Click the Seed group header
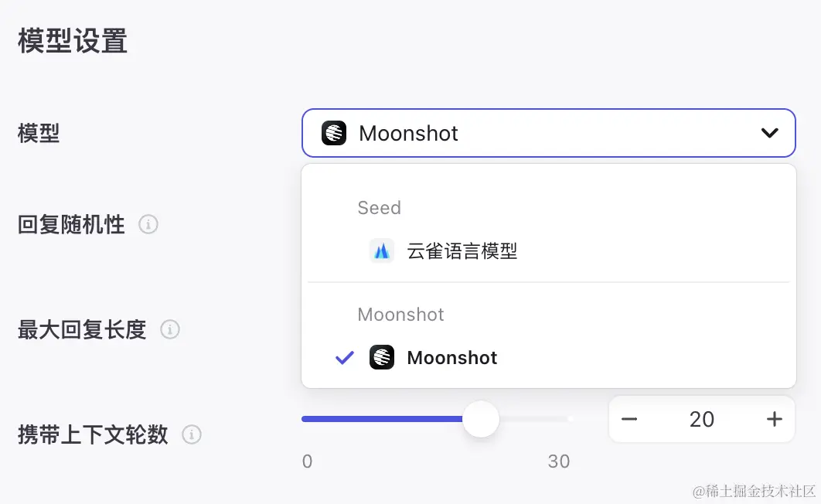 (379, 207)
